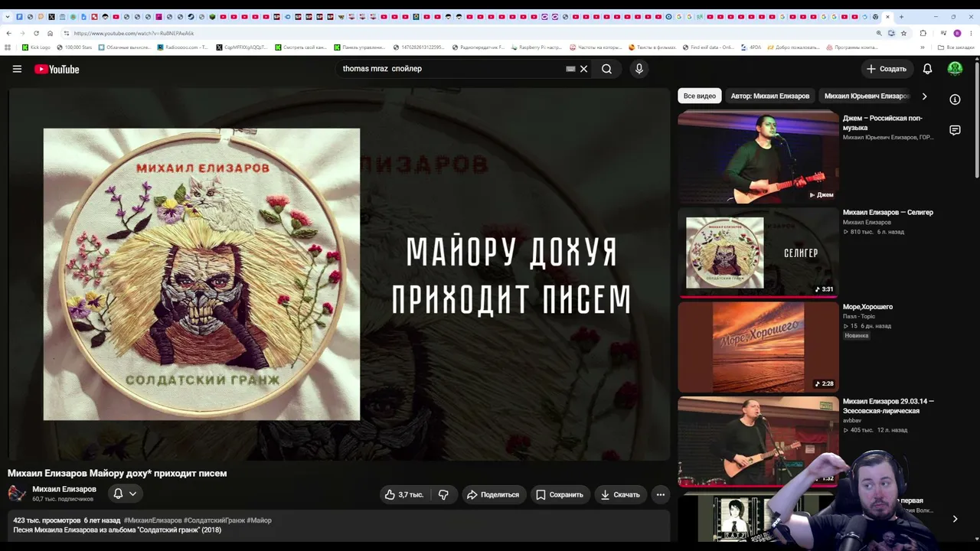The width and height of the screenshot is (980, 551).
Task: Open the Михаил Елизаров channel name link
Action: 64,489
